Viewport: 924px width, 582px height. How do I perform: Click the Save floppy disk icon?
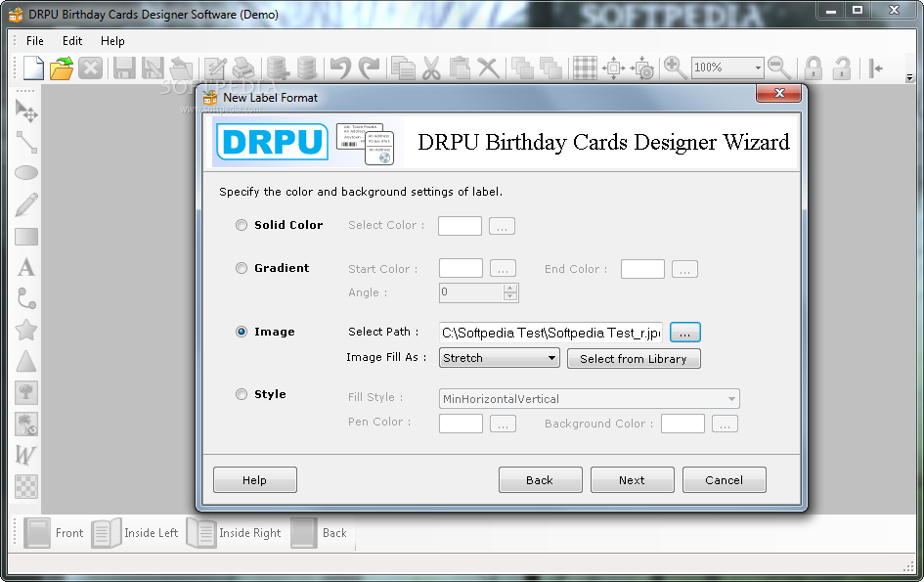124,68
